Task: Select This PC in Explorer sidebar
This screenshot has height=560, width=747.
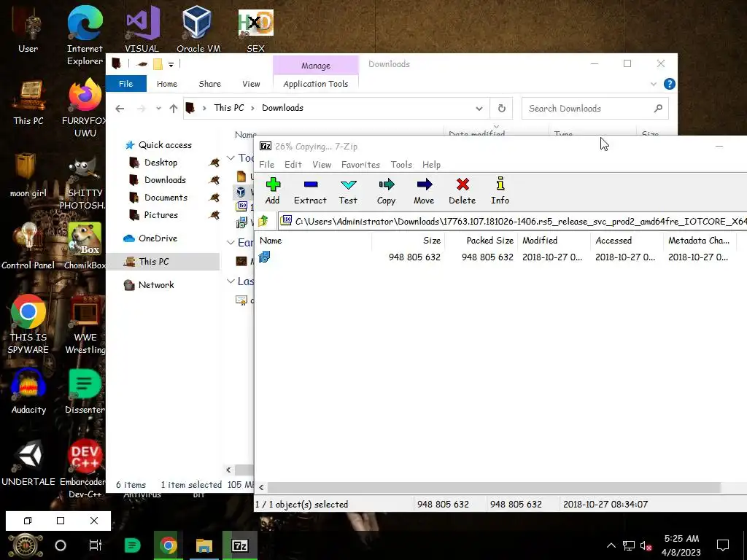Action: point(162,262)
